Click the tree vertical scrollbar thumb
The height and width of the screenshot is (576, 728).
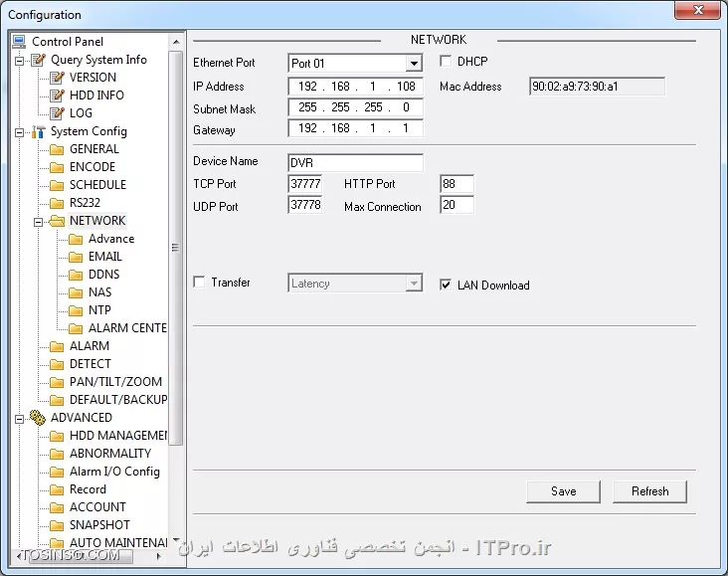[176, 248]
